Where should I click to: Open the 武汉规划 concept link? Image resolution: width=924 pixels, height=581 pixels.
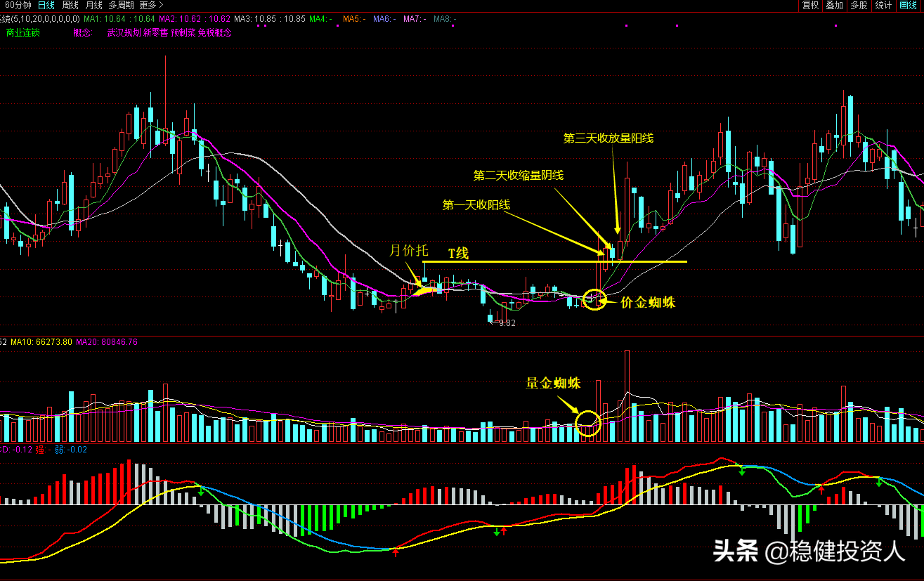coord(124,32)
